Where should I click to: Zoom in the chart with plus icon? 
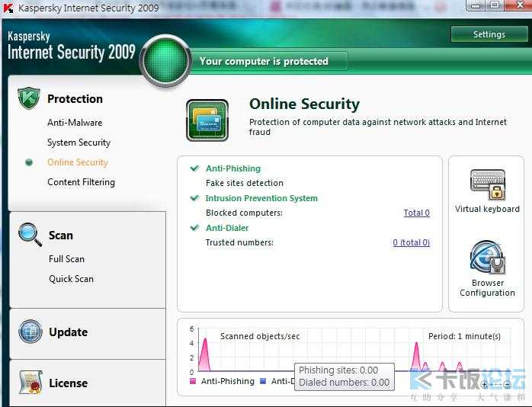pyautogui.click(x=485, y=384)
